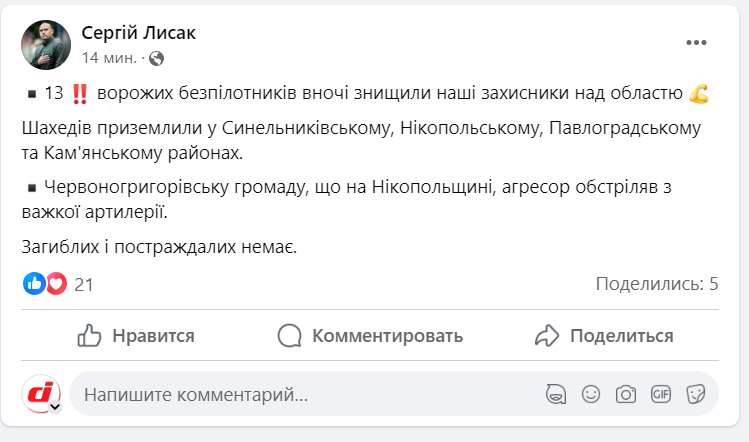
Task: Click the Напишите комментарий input field
Action: coord(300,395)
